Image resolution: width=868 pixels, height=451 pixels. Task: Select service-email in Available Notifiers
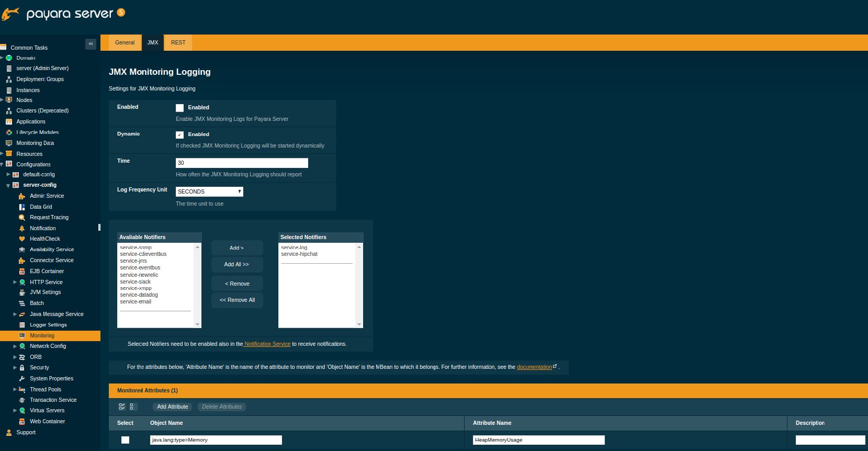[x=136, y=302]
